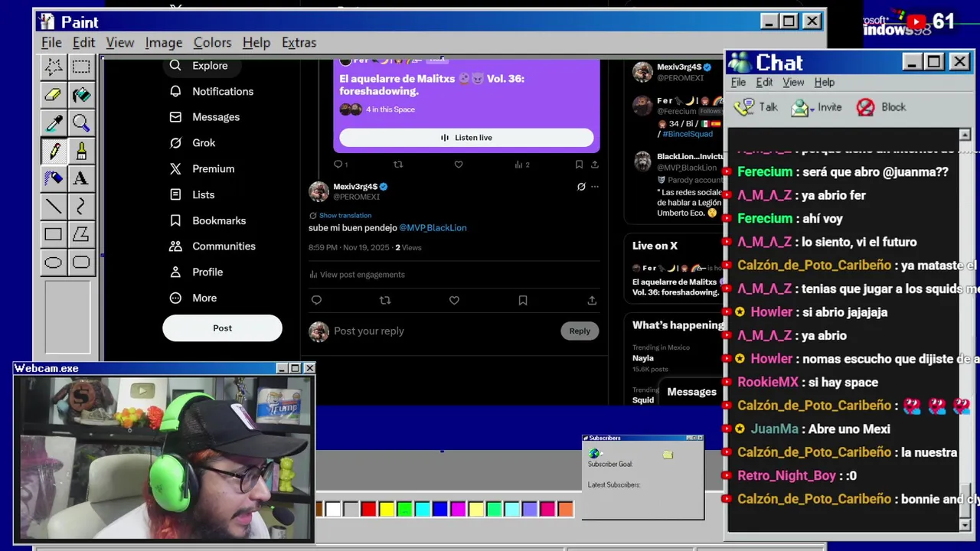Open Messages in X sidebar
Viewport: 980px width, 551px height.
coord(204,117)
